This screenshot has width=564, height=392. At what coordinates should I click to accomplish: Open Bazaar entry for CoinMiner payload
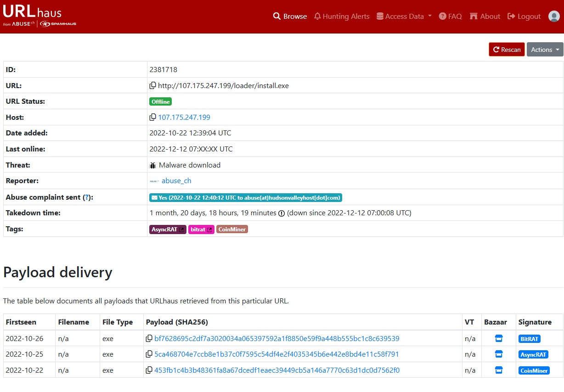click(x=499, y=370)
